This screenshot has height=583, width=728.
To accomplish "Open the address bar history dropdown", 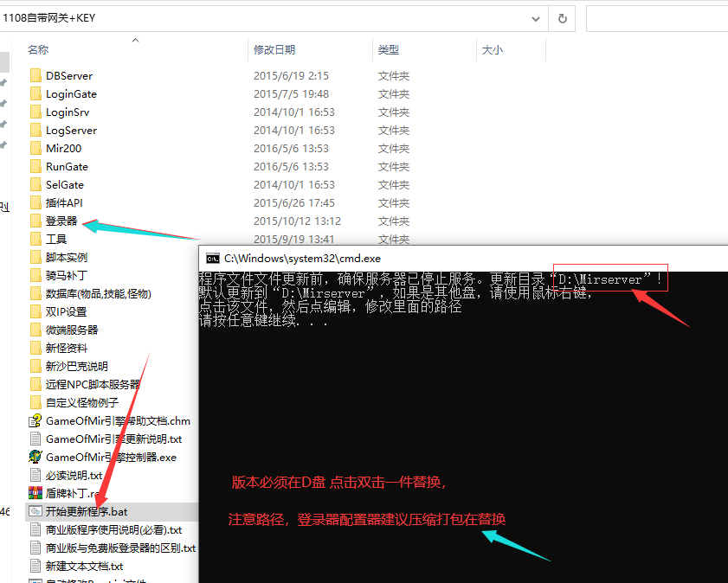I will [x=537, y=18].
